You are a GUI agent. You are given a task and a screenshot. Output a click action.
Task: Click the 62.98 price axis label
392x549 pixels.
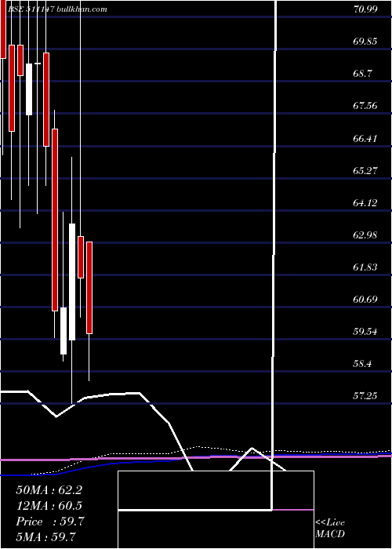pyautogui.click(x=365, y=235)
